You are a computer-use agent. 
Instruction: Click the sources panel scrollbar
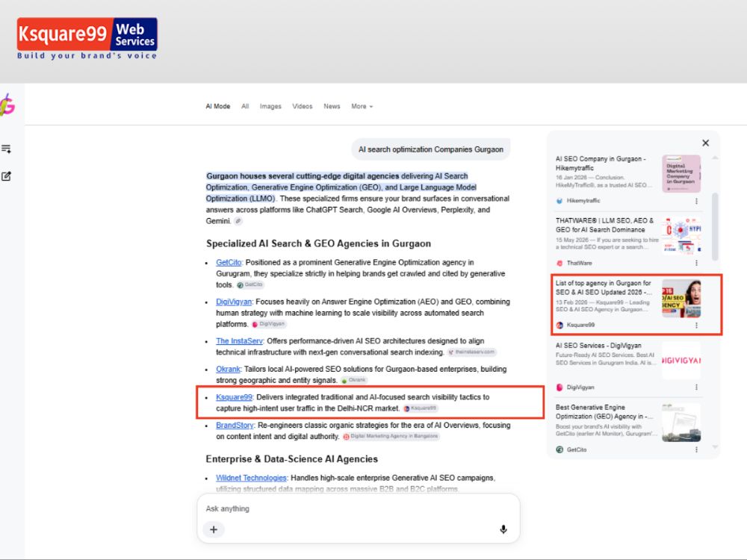715,227
